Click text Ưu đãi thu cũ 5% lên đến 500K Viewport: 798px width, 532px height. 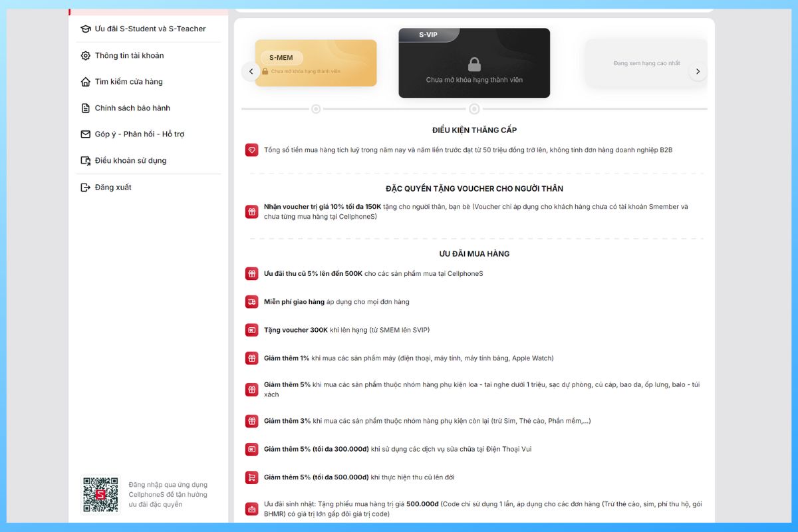373,274
